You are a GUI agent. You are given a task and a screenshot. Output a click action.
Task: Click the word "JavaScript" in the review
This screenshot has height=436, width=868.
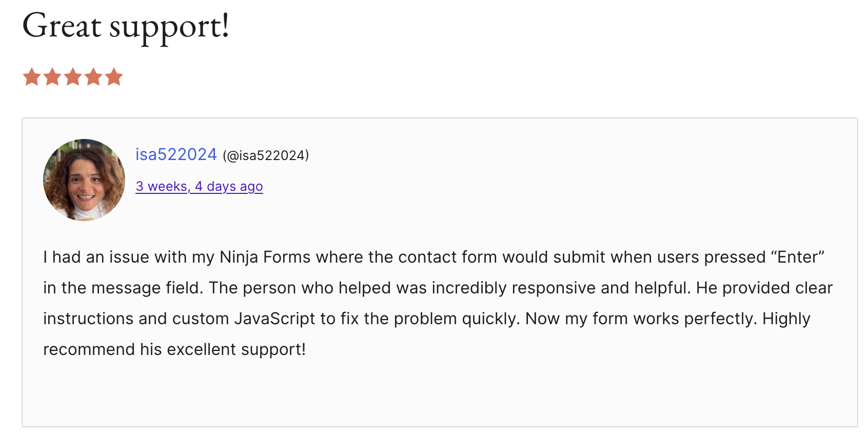(274, 319)
